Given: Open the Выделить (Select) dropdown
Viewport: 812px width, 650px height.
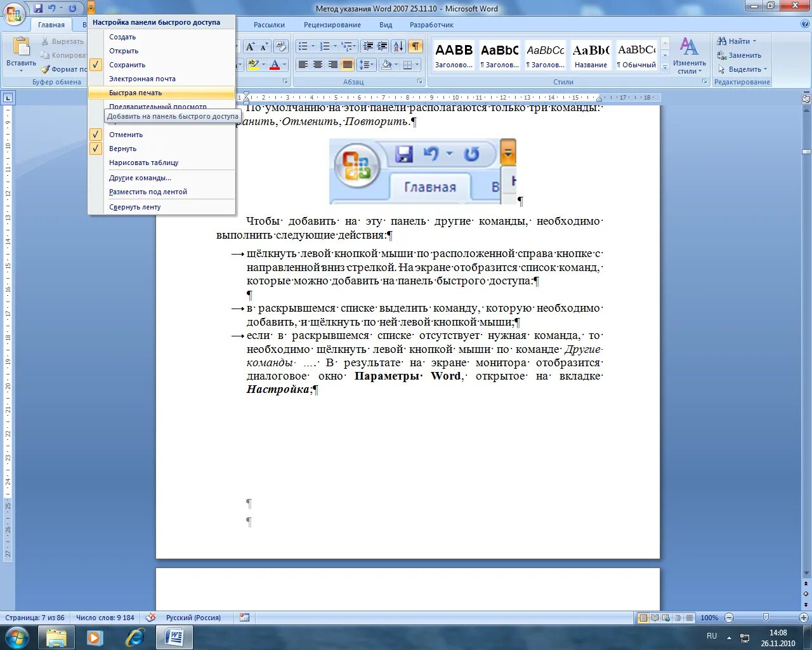Looking at the screenshot, I should 742,69.
